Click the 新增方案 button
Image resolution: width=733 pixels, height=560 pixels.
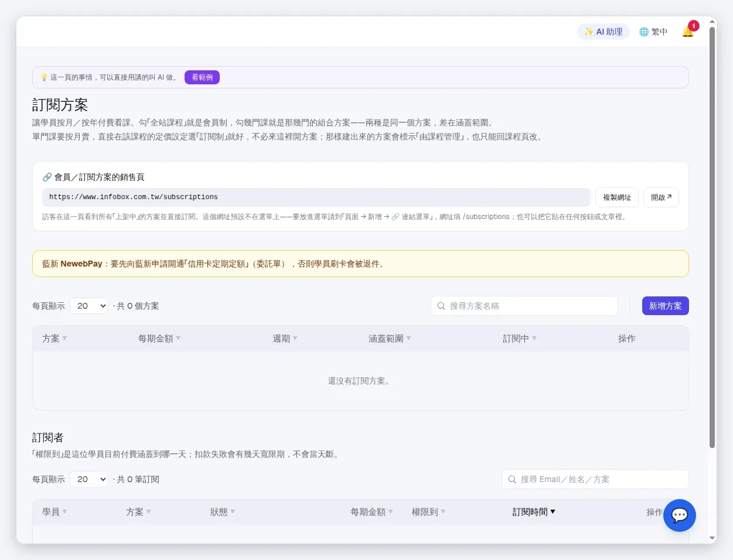tap(665, 306)
